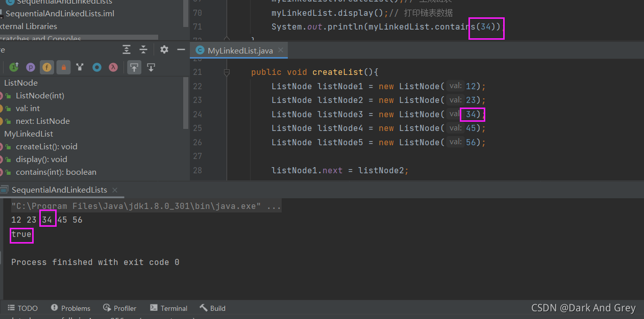
Task: Select SequentialAndLinkedLists.iml in project tree
Action: 60,13
